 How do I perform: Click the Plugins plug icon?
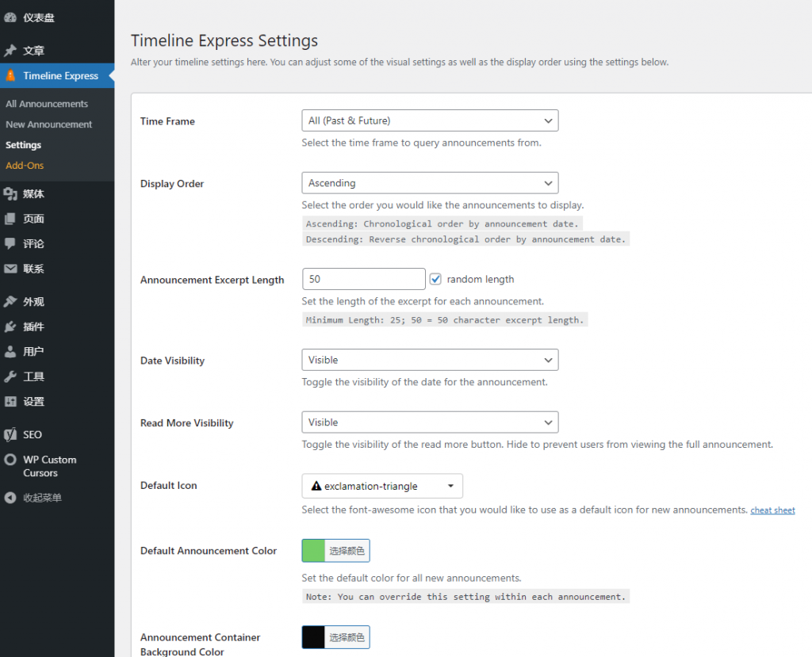click(10, 327)
